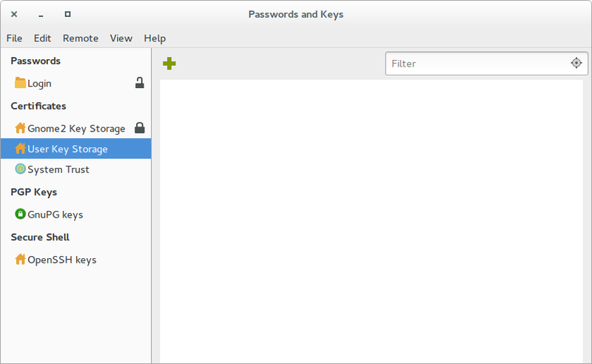This screenshot has height=364, width=592.
Task: Click the OpenSSH keys home icon
Action: point(20,260)
